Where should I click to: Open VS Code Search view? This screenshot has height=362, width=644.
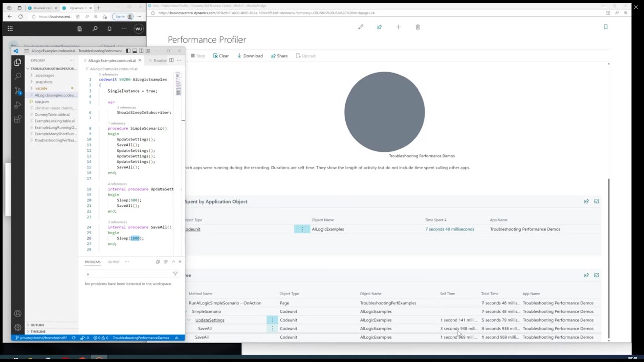point(18,76)
